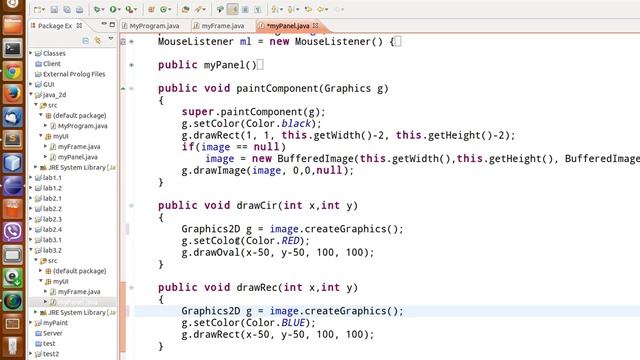The width and height of the screenshot is (640, 360).
Task: Open the Run button dropdown arrow
Action: coord(119,10)
